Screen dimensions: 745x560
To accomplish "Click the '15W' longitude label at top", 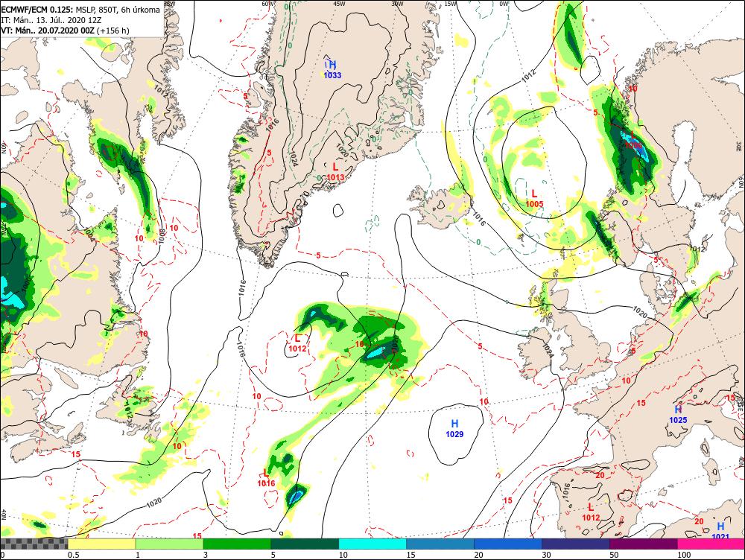I will pyautogui.click(x=451, y=3).
